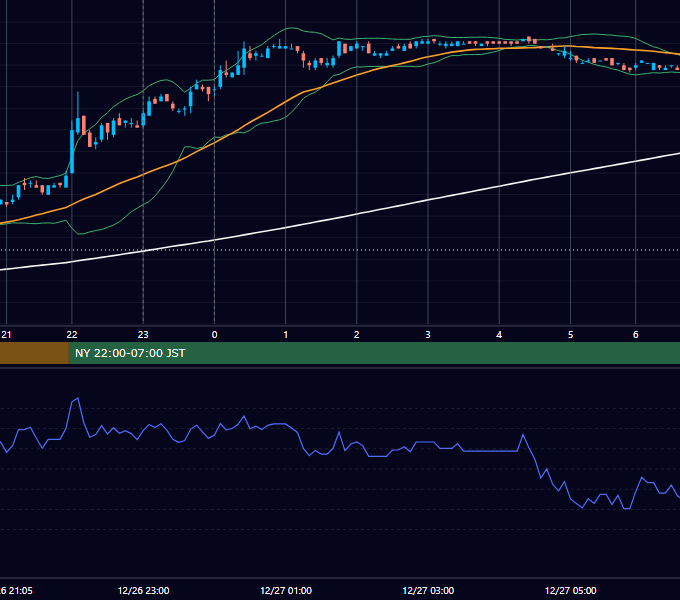Image resolution: width=680 pixels, height=600 pixels.
Task: Click the indicator spike peak near 22:00
Action: (77, 398)
